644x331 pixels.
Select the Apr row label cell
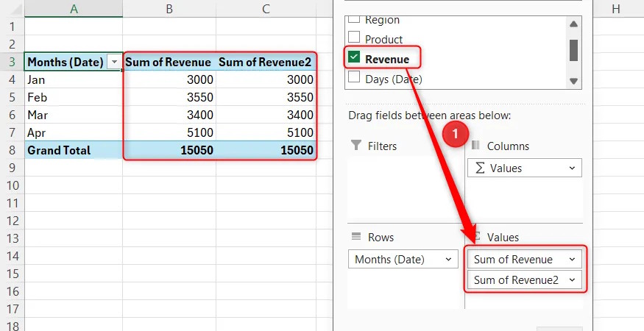74,132
